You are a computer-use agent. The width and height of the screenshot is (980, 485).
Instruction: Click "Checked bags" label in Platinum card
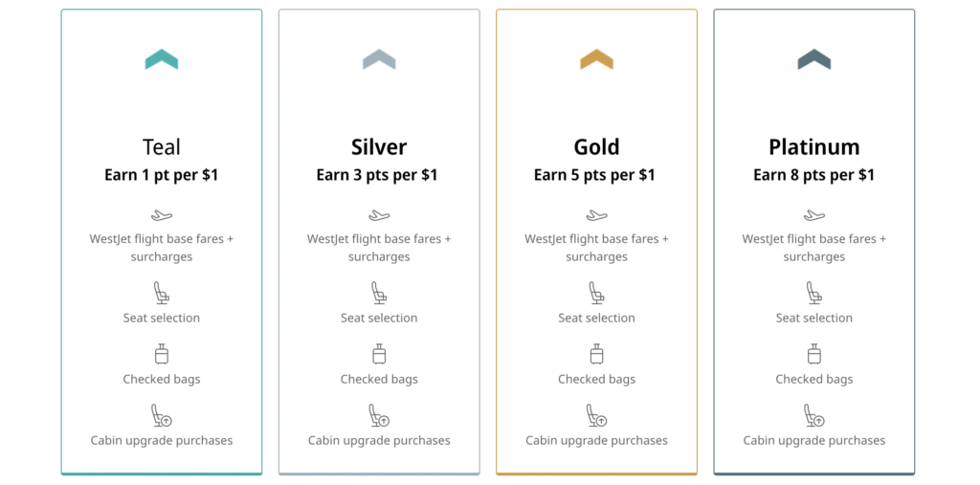pos(814,380)
